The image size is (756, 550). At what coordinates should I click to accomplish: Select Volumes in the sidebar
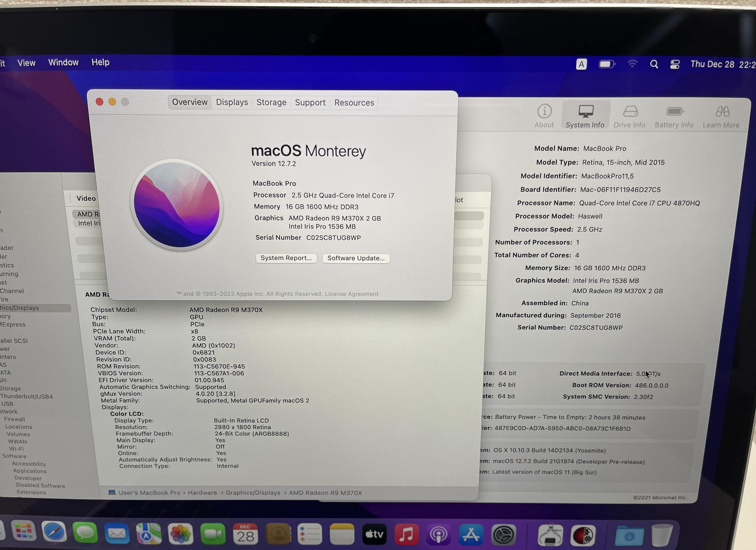click(18, 434)
